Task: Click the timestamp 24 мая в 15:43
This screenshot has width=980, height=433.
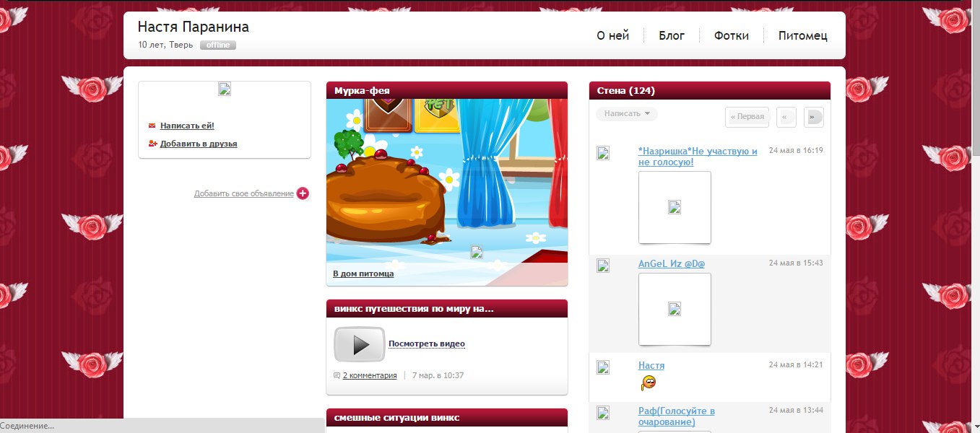Action: [x=796, y=263]
